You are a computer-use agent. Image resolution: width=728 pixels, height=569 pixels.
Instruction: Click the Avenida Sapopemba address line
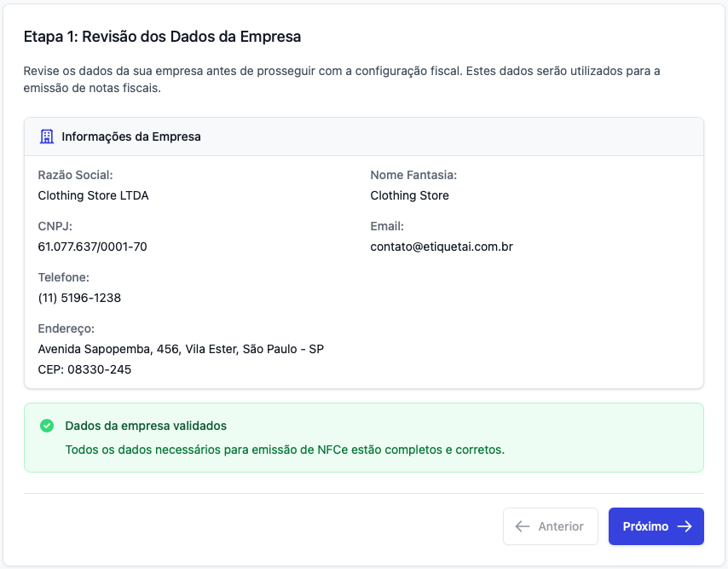tap(181, 349)
